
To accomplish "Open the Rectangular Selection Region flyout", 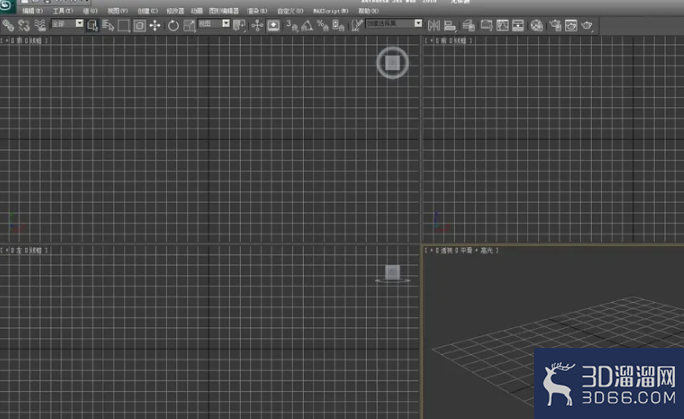I will click(124, 25).
